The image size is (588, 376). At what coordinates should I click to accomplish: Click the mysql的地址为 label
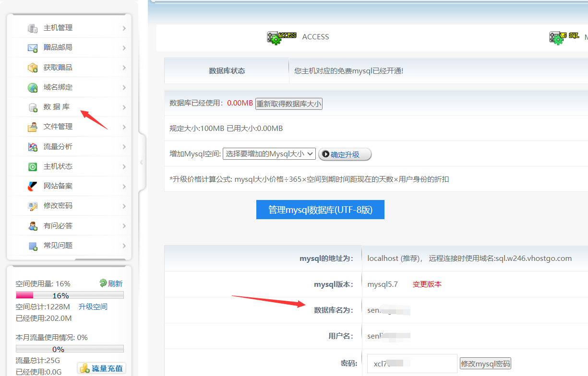pos(326,258)
